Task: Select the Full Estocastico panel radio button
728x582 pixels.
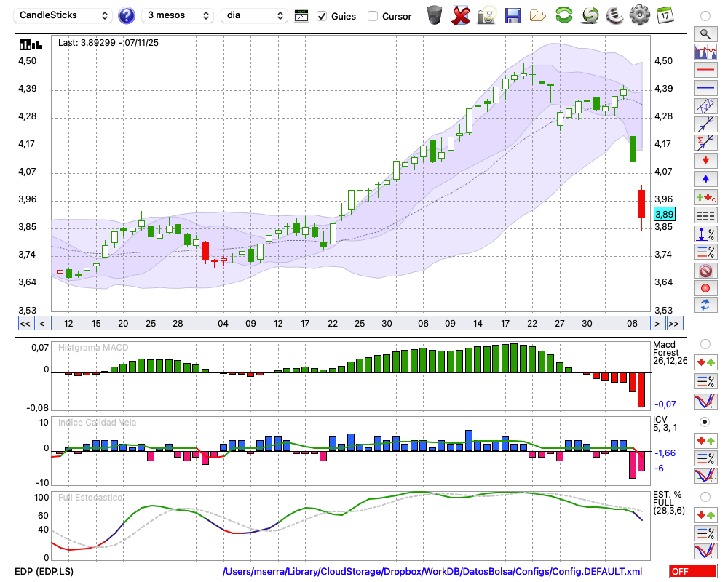Action: tap(705, 497)
